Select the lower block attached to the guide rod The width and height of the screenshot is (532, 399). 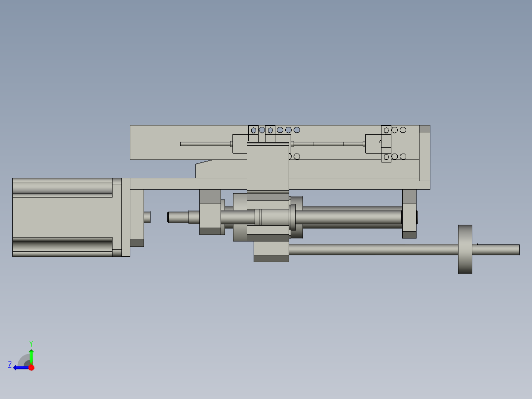(x=271, y=251)
